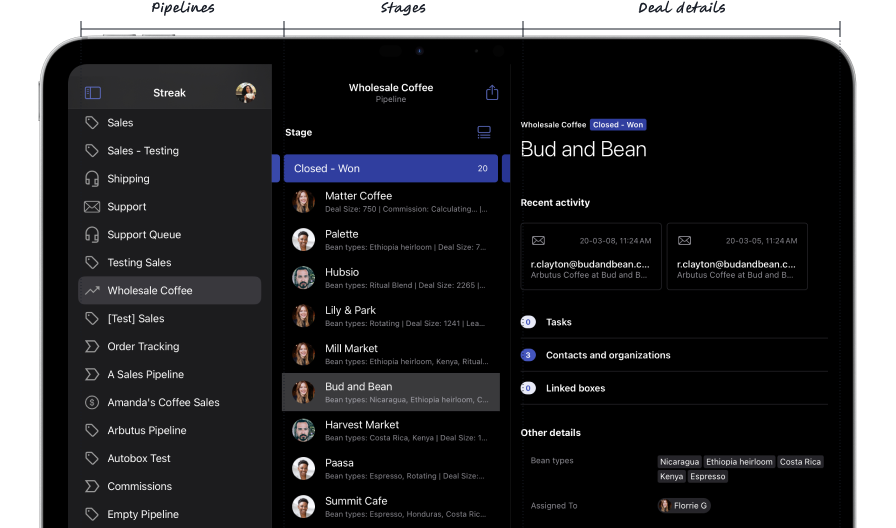Click the Costa Rica bean tag

pyautogui.click(x=800, y=462)
